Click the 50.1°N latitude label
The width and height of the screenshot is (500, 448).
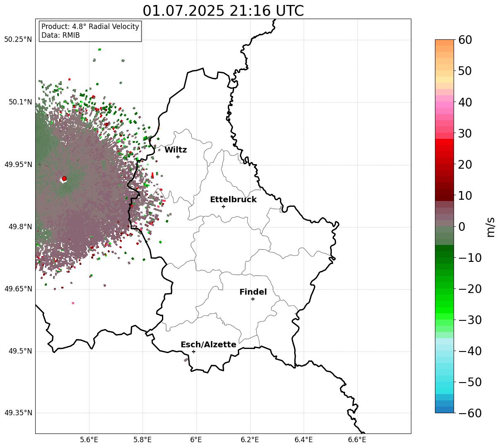[x=20, y=102]
